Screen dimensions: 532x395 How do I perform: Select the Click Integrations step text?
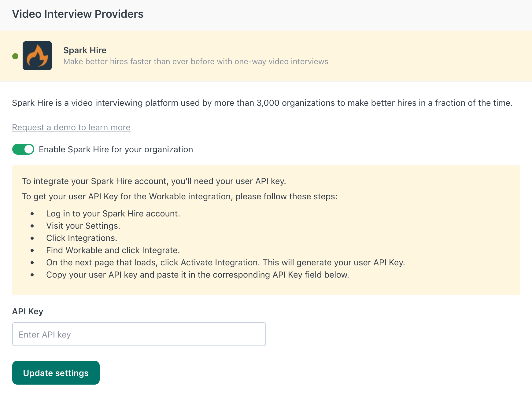pos(82,238)
